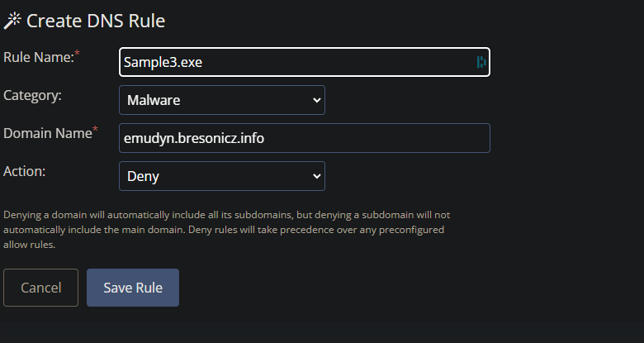644x343 pixels.
Task: Click the Dashlane autofill icon in Rule Name
Action: tap(481, 62)
